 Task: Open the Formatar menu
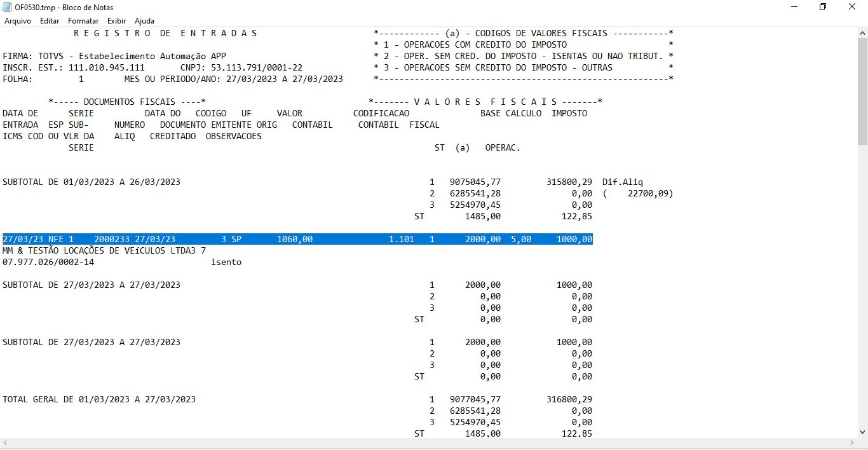[x=83, y=21]
